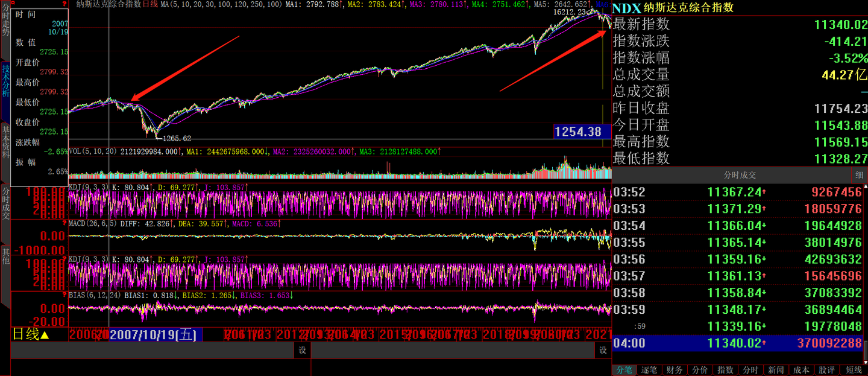Viewport: 868px width, 376px height.
Task: Click the 细 detail button
Action: [x=860, y=175]
